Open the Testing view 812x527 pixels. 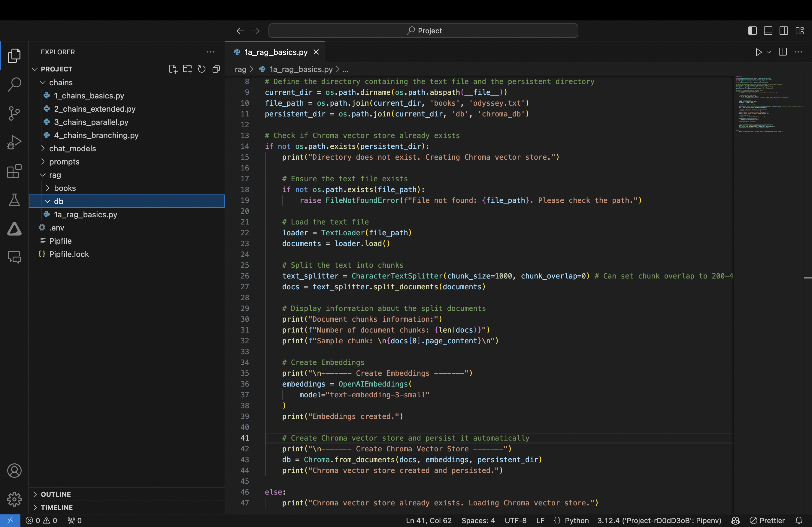click(14, 200)
